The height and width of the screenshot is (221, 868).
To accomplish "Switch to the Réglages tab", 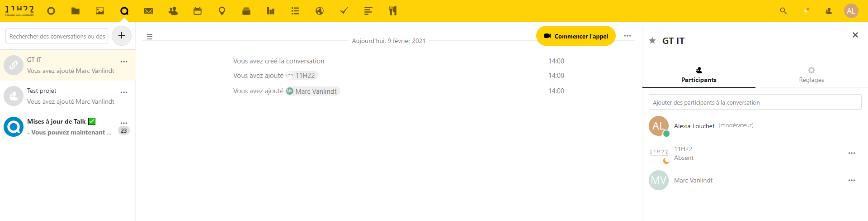I will tap(811, 75).
